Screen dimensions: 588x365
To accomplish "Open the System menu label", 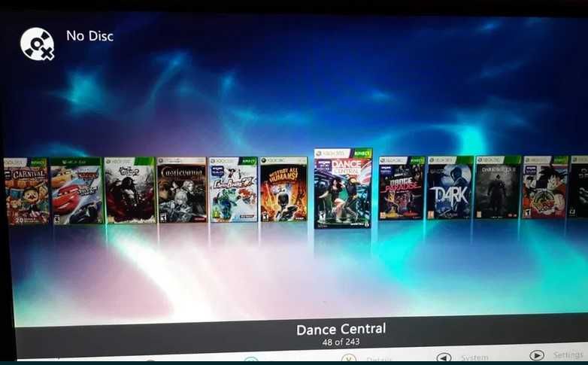I will pos(474,357).
